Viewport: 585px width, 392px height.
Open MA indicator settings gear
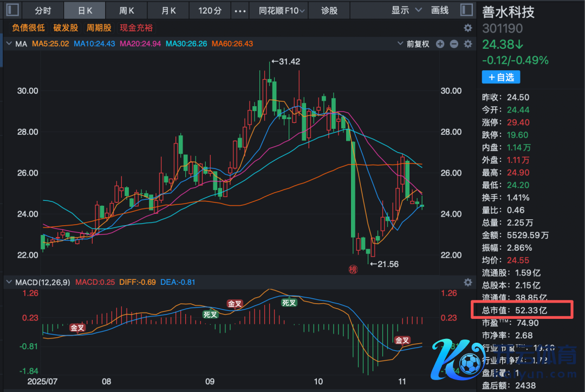coord(468,44)
